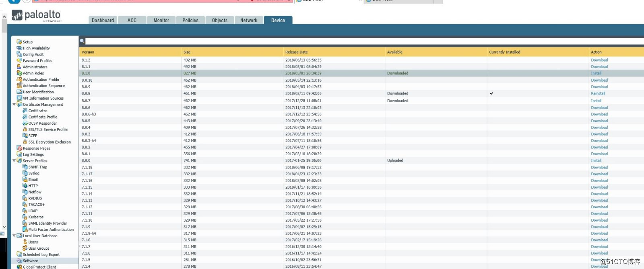Select Software in the sidebar tree
The width and height of the screenshot is (644, 269).
30,261
